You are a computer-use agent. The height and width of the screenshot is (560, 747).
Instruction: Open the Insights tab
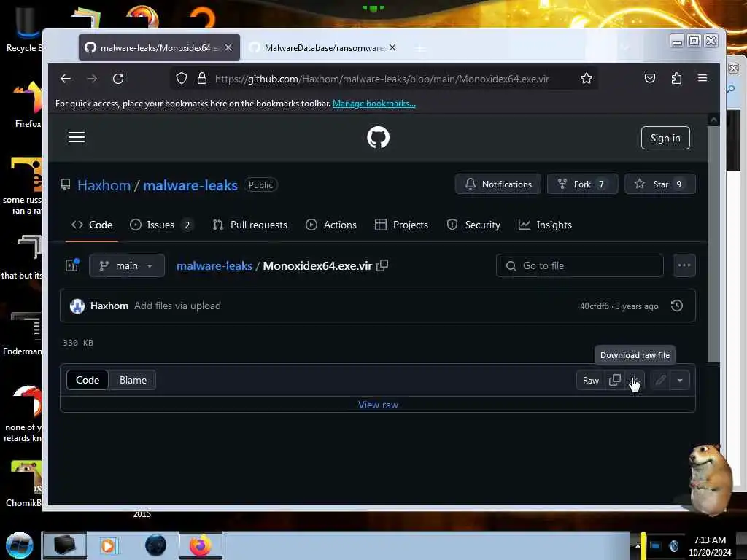pos(545,225)
